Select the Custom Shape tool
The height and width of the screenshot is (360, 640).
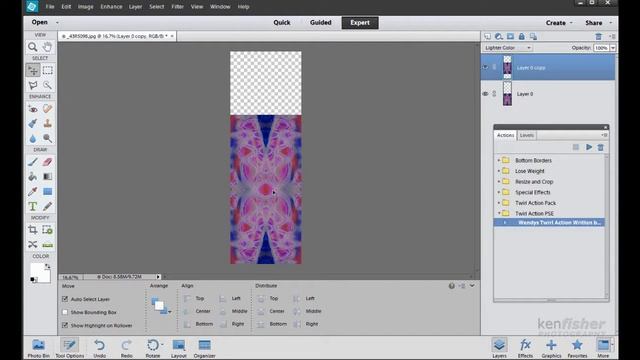pos(48,191)
